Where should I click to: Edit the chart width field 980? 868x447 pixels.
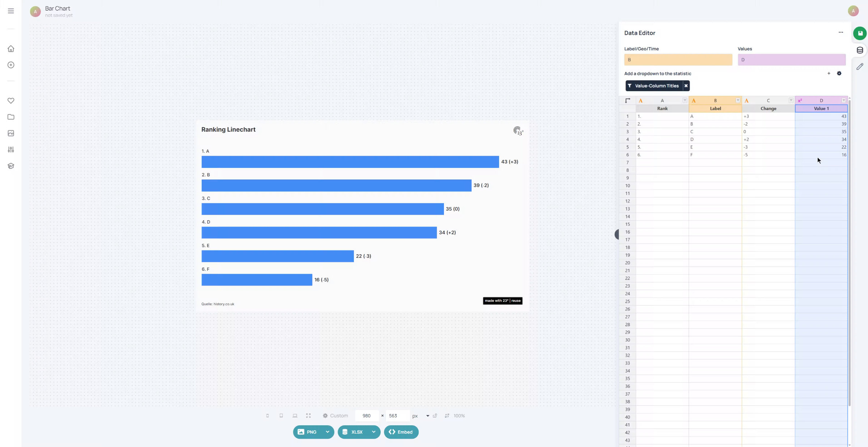tap(367, 416)
